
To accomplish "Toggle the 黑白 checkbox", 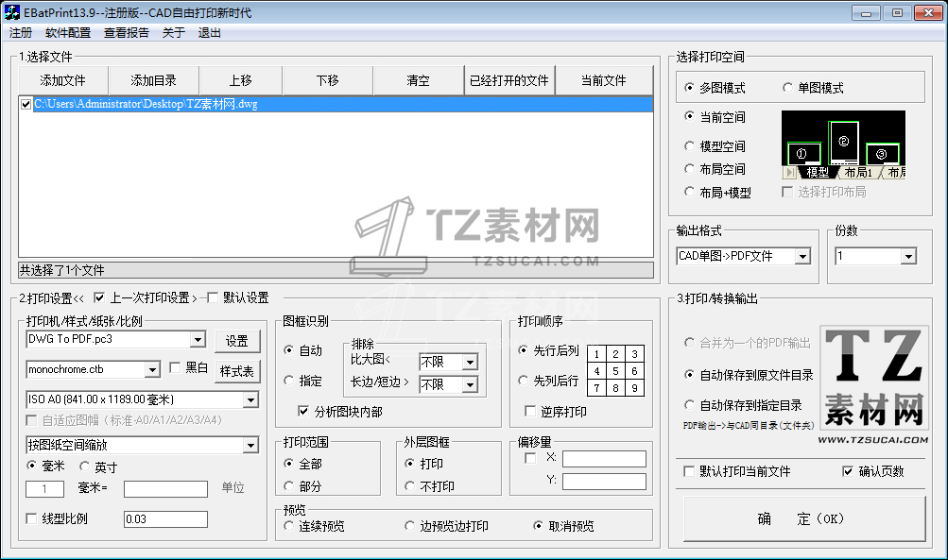I will pos(175,367).
